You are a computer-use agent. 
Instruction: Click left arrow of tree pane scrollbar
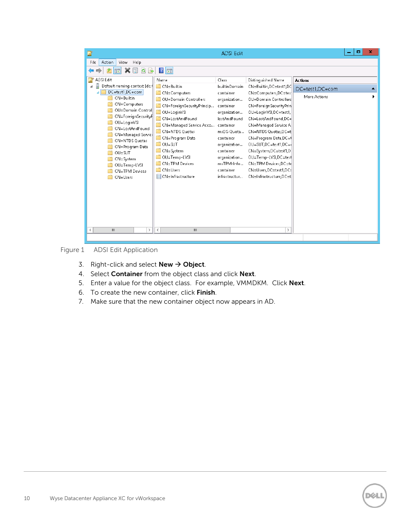90,230
